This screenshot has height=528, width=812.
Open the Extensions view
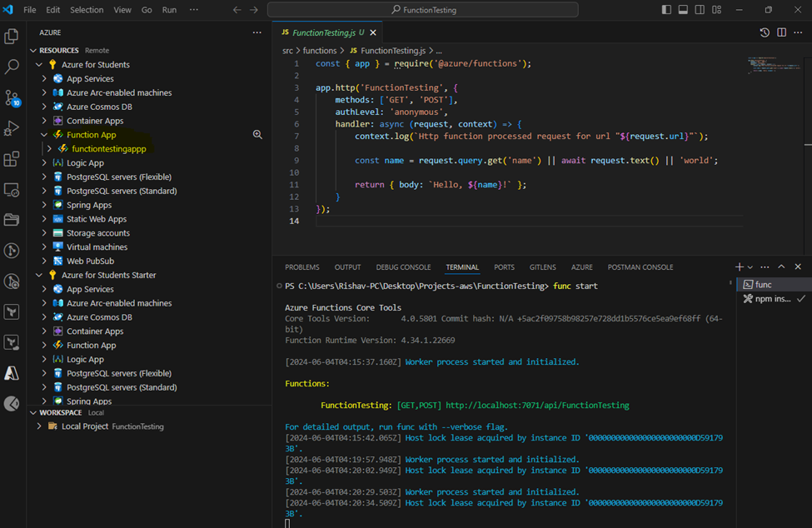point(12,159)
